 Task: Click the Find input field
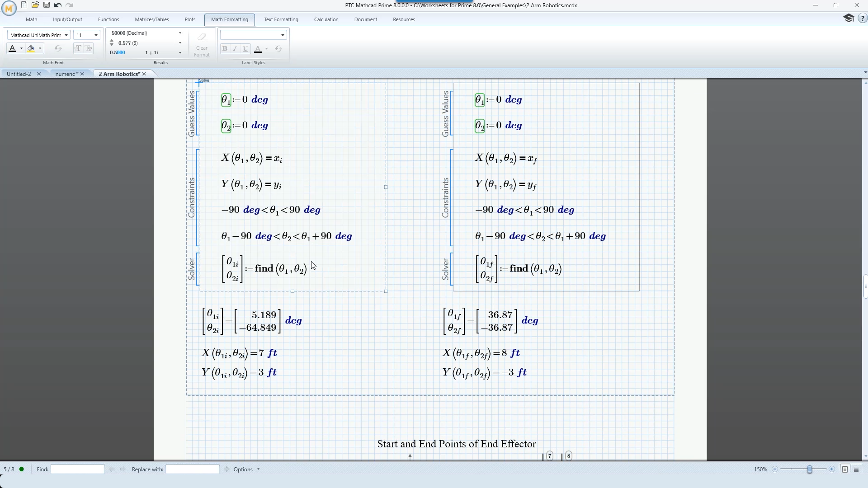pos(78,469)
